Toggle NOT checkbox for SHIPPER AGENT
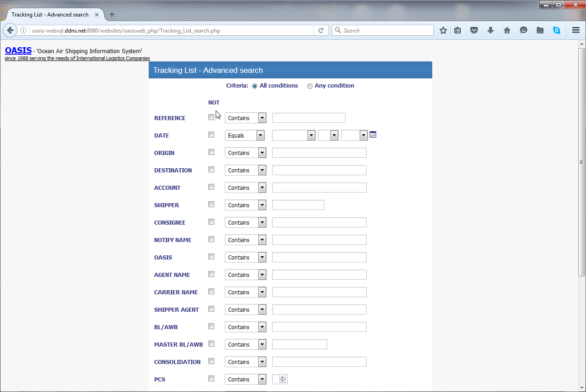Viewport: 586px width, 392px height. click(x=212, y=309)
